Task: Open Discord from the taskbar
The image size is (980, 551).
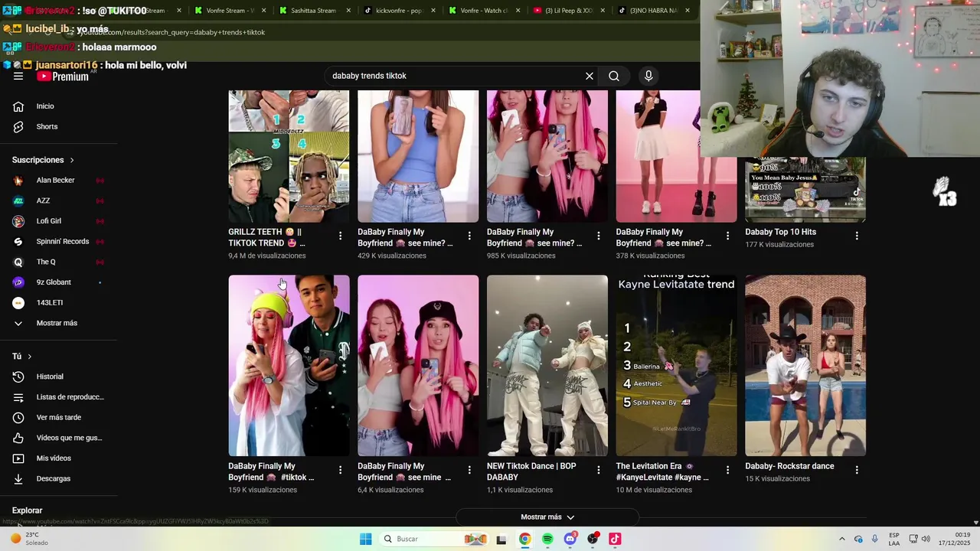Action: 570,539
